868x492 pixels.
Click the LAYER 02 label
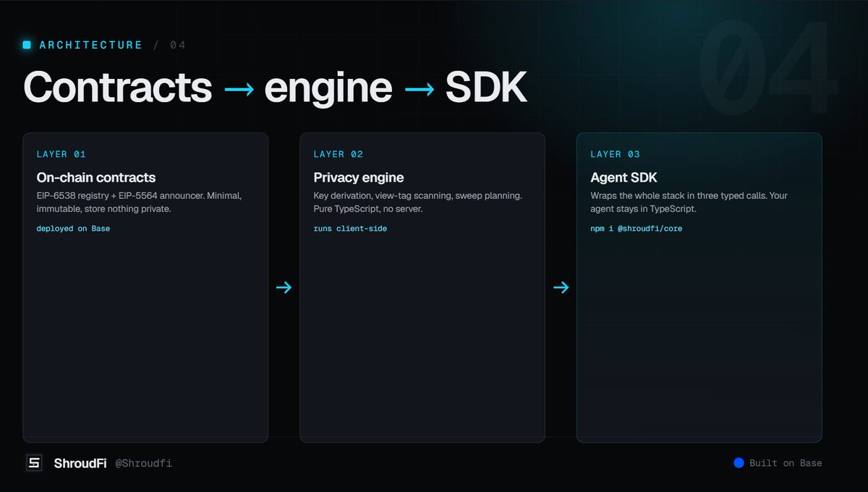[339, 154]
